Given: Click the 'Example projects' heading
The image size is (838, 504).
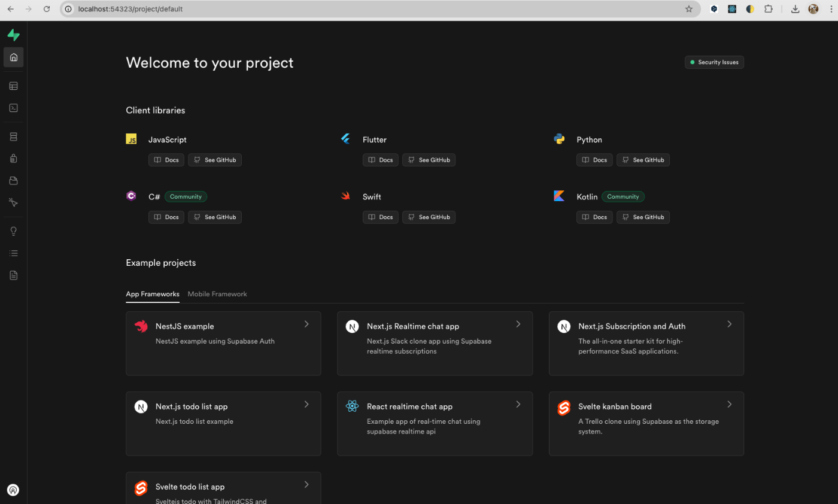Looking at the screenshot, I should (x=160, y=263).
